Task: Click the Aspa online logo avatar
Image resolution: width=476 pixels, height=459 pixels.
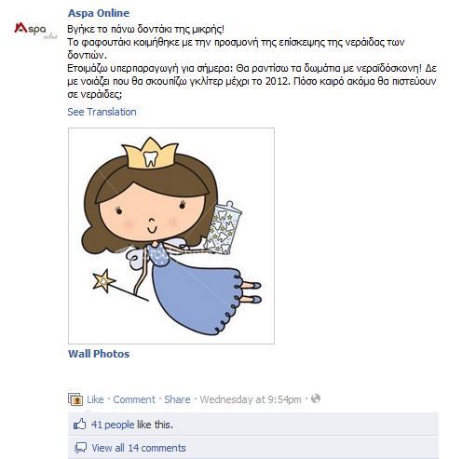Action: click(x=35, y=31)
